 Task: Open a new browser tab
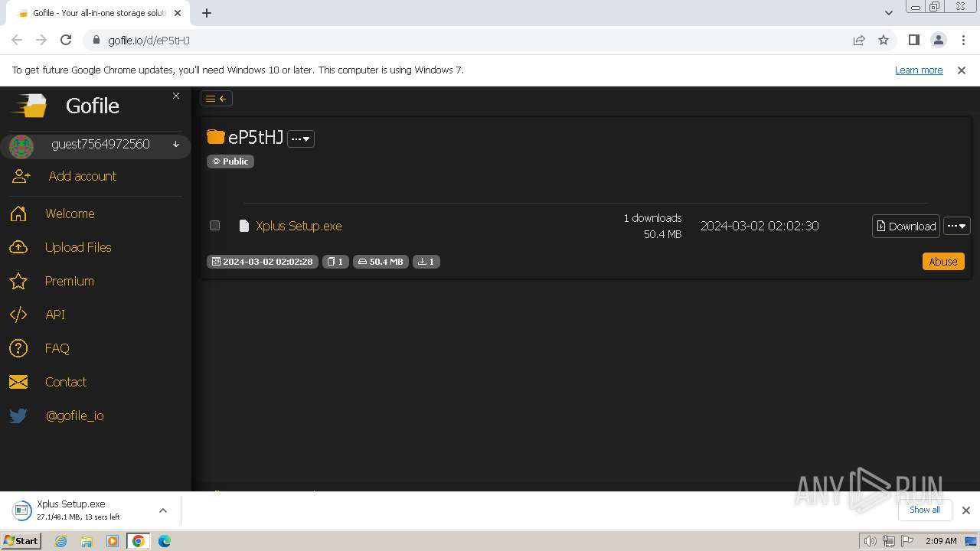pyautogui.click(x=207, y=13)
